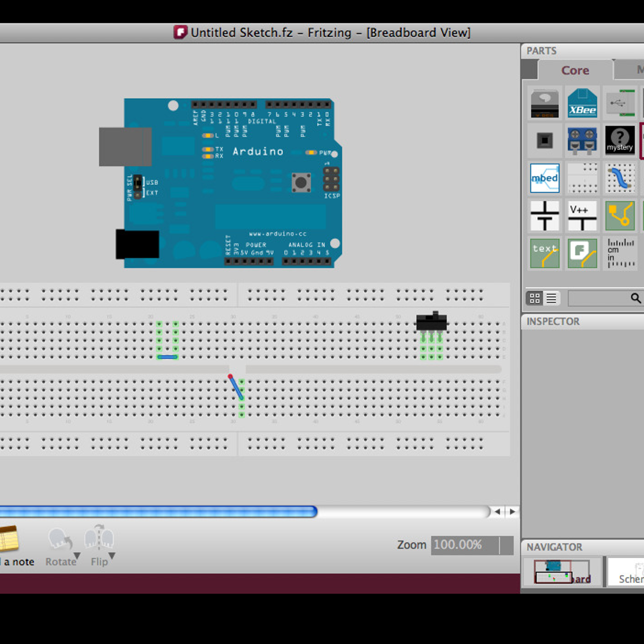Choose the PCB jumper trace part
644x644 pixels.
620,216
